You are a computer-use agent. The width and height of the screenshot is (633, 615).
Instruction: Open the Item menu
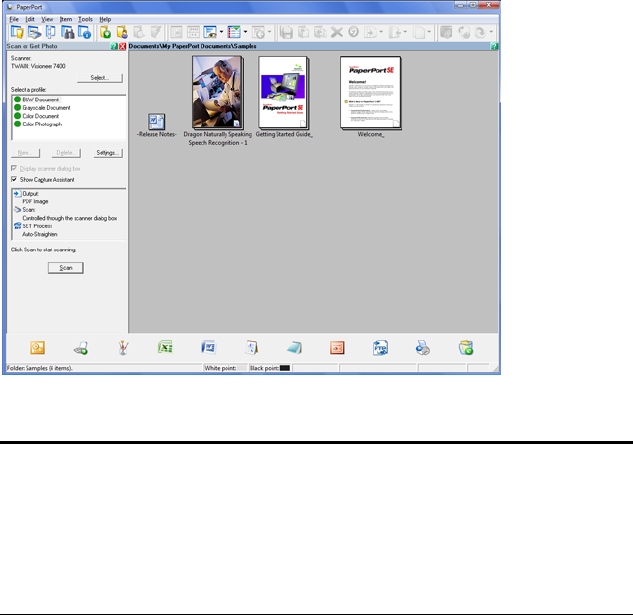pyautogui.click(x=65, y=19)
